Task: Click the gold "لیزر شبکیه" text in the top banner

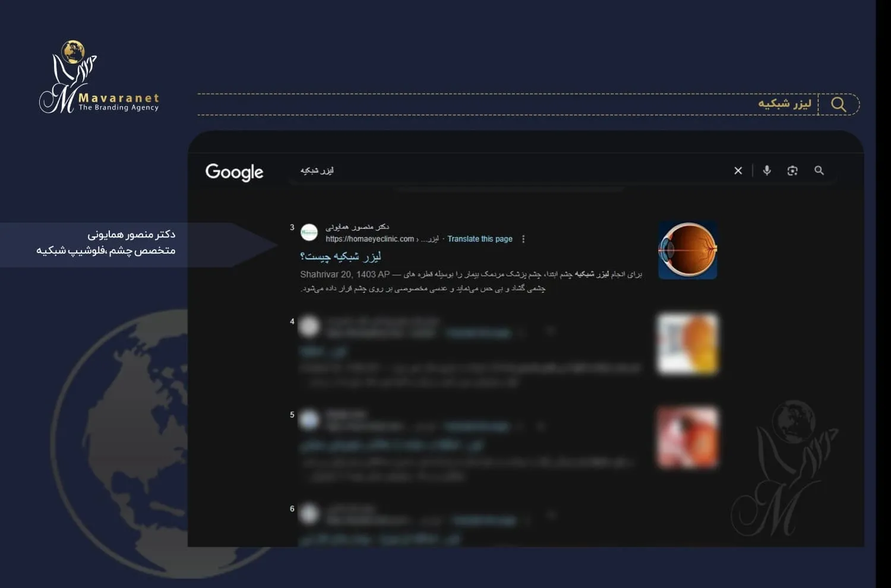Action: [784, 104]
